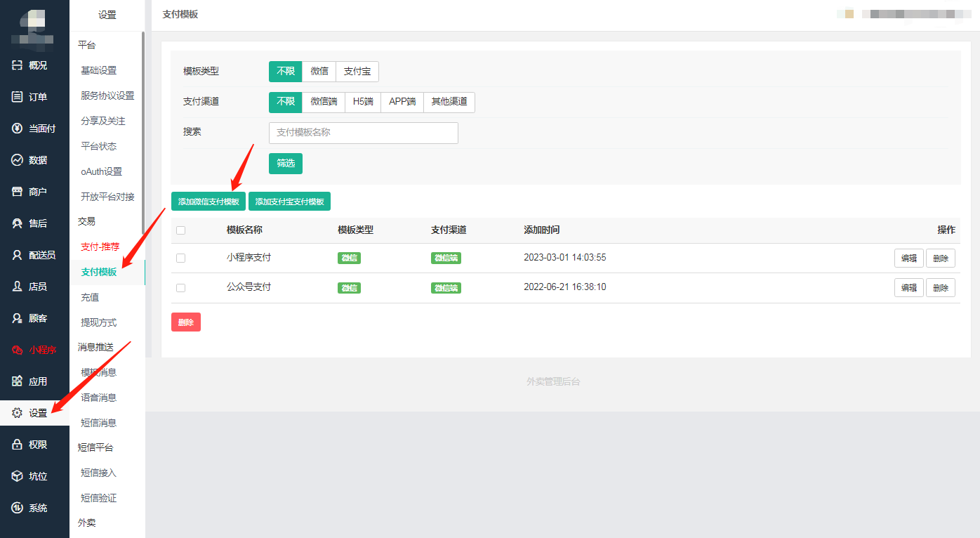Check the 小程序支付 row checkbox
The image size is (980, 538).
pos(181,258)
